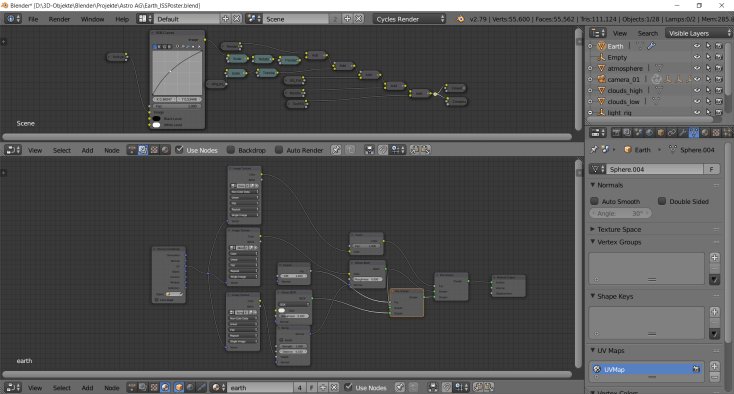The width and height of the screenshot is (734, 394).
Task: Click the Earth object icon in outliner
Action: (602, 46)
